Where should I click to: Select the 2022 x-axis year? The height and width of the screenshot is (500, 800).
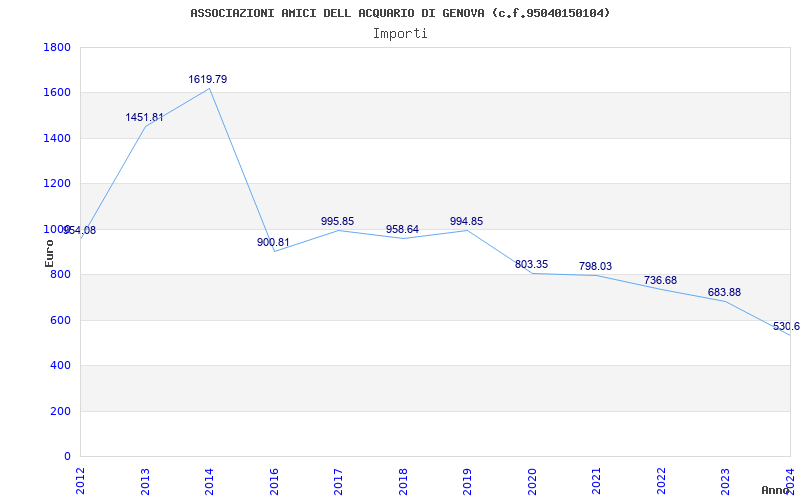click(x=661, y=481)
